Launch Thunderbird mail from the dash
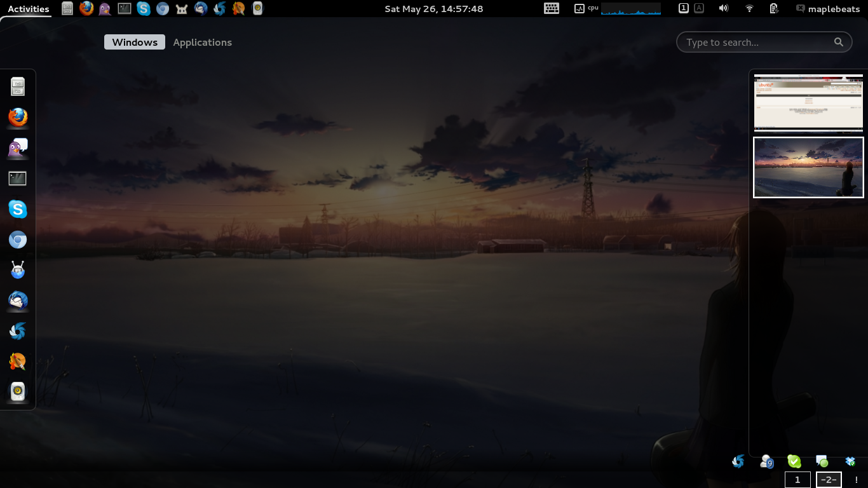This screenshot has height=488, width=868. click(x=18, y=301)
